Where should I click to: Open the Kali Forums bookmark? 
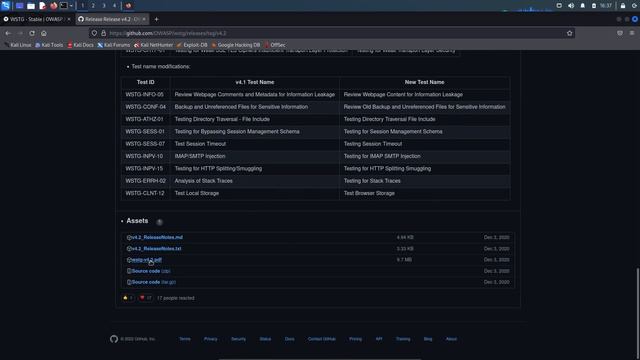[113, 45]
